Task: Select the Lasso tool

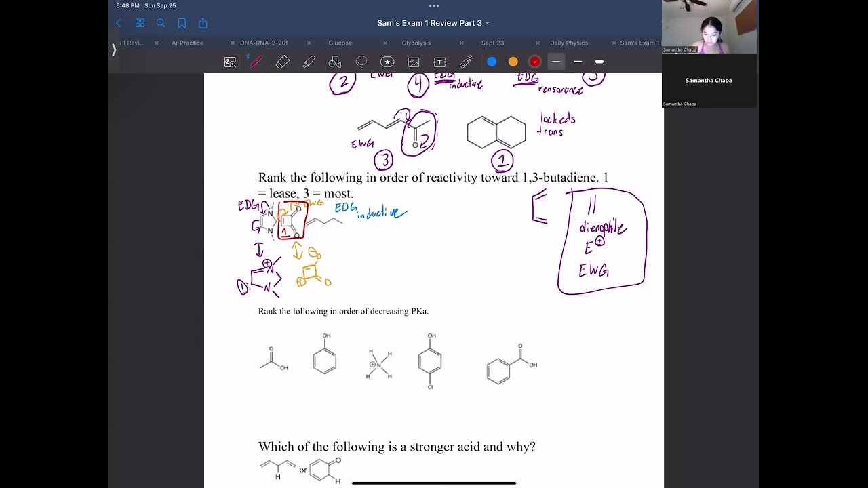Action: (361, 62)
